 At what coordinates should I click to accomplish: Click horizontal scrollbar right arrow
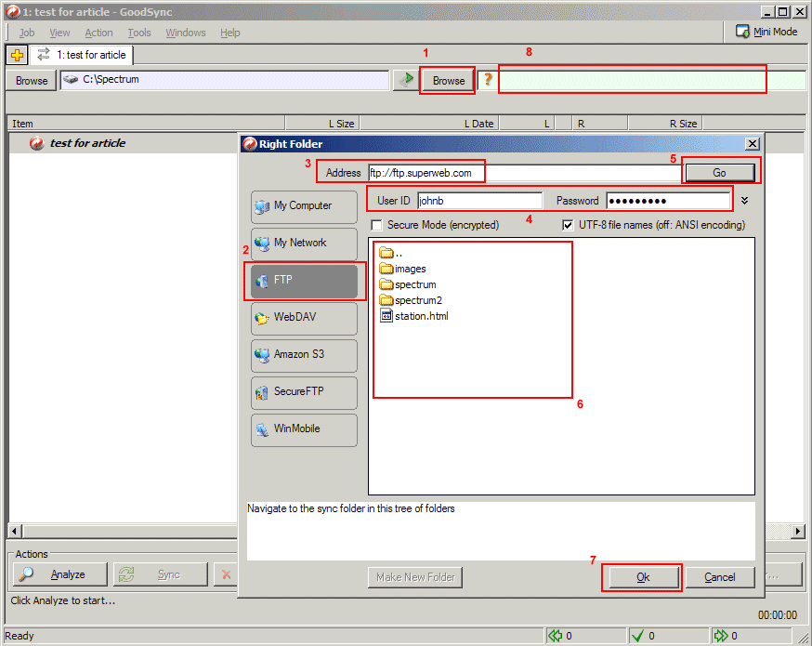point(797,531)
